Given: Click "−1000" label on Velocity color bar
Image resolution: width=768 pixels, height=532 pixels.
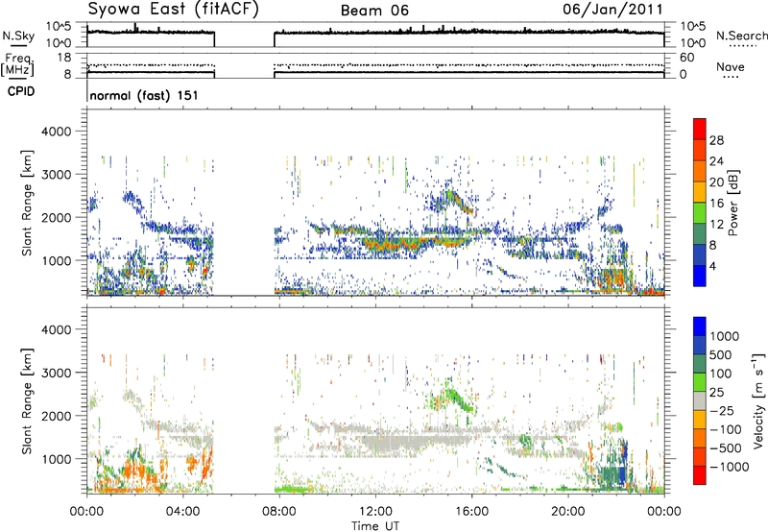Looking at the screenshot, I should 730,467.
